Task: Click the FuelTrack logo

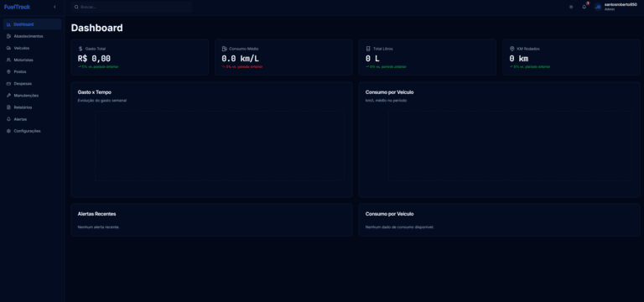Action: pos(17,7)
